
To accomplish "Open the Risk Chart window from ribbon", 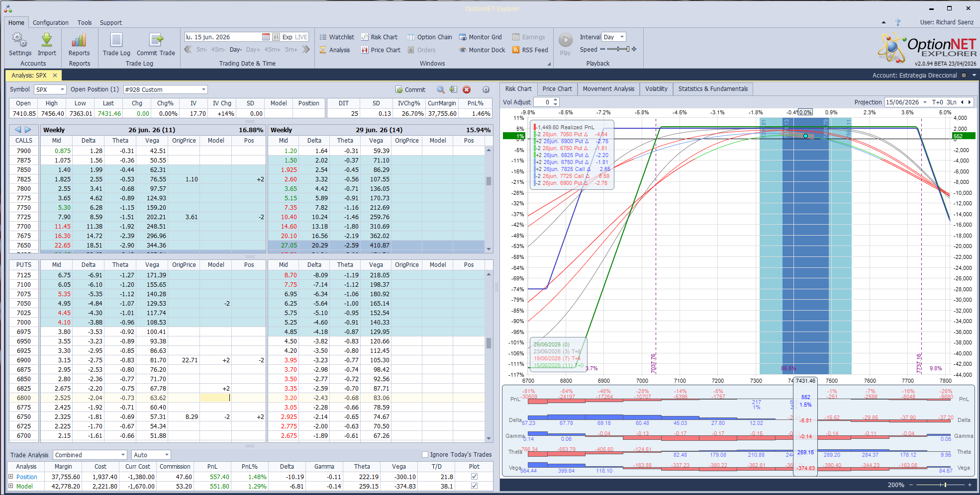I will 379,37.
